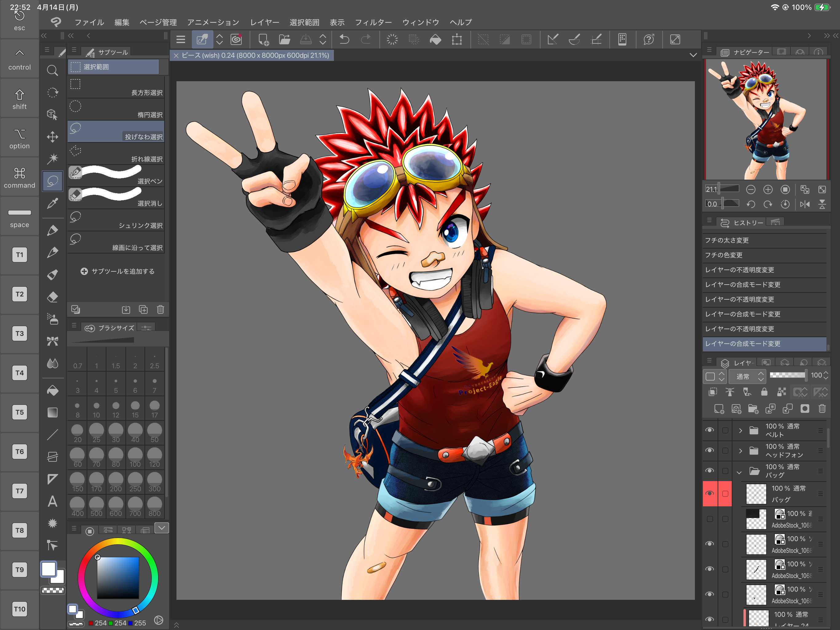The width and height of the screenshot is (840, 630).
Task: Toggle visibility of バッグ folder
Action: click(x=709, y=470)
